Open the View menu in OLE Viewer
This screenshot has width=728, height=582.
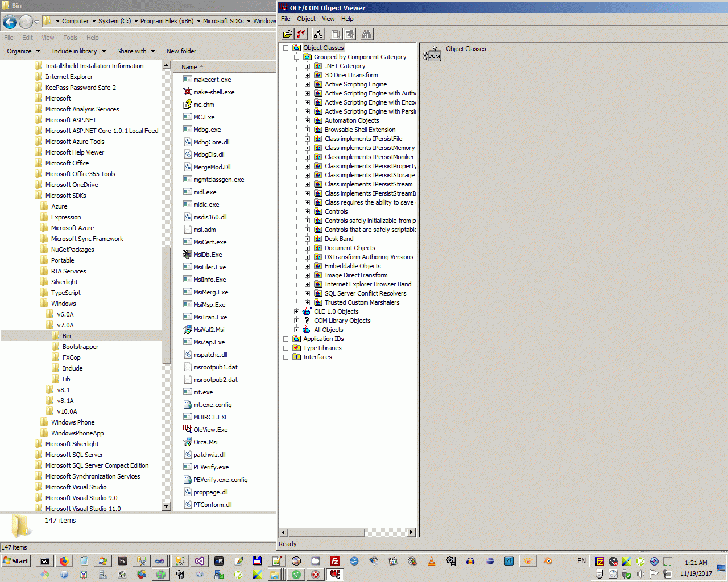click(x=328, y=19)
